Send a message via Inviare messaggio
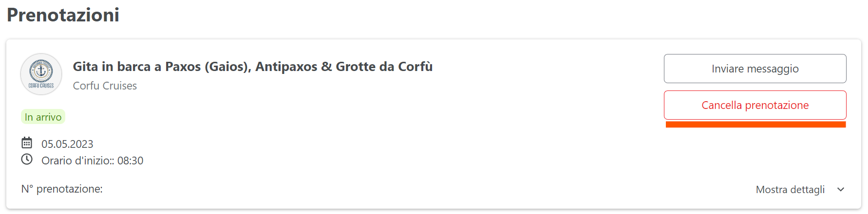Screen dimensions: 868x214 tap(755, 69)
